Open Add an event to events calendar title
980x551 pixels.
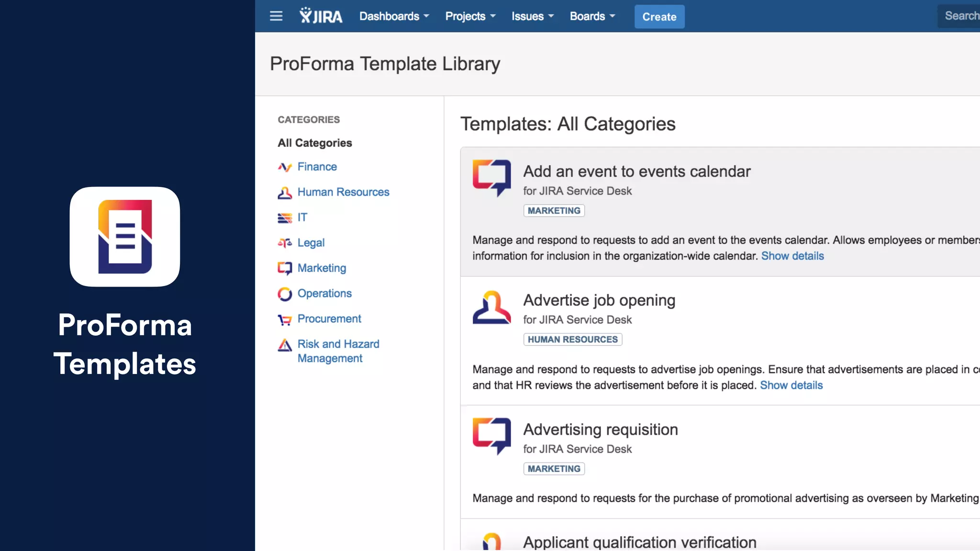[637, 171]
